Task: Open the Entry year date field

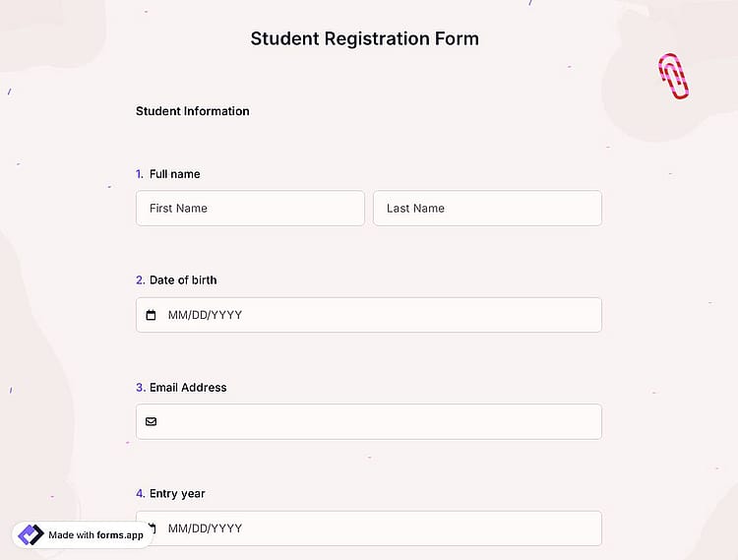Action: click(369, 528)
